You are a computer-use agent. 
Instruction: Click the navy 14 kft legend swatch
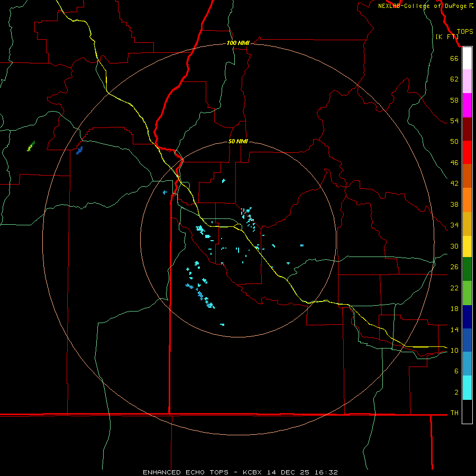[467, 317]
